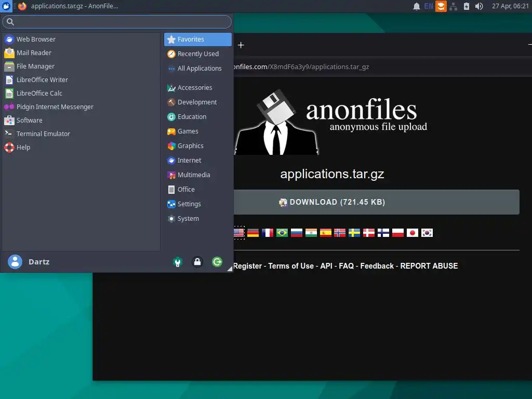The image size is (532, 399).
Task: Launch Terminal Emulator
Action: [81, 134]
